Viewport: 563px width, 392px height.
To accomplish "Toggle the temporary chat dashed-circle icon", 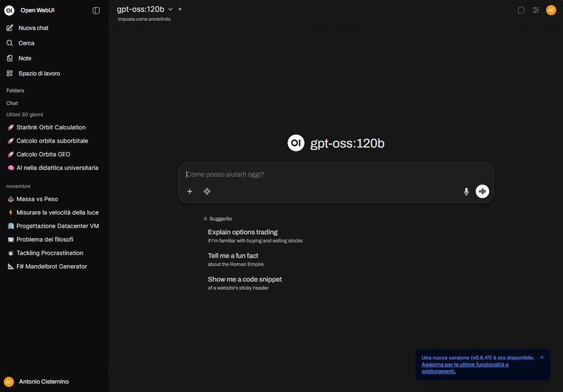I will click(521, 10).
